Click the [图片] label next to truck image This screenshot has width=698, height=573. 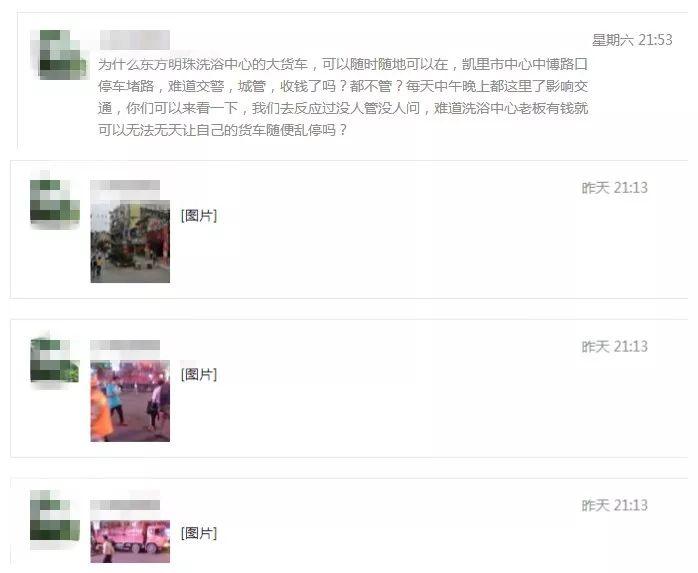click(199, 533)
